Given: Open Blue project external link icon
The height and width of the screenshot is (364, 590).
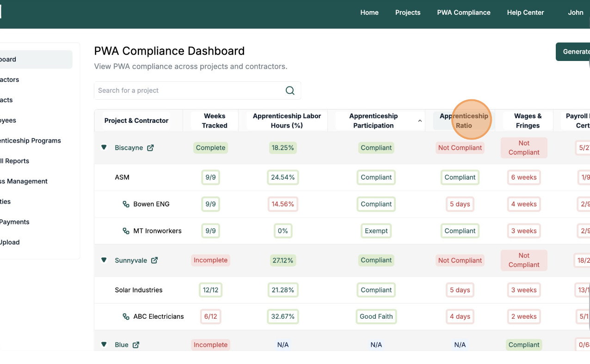Looking at the screenshot, I should click(x=136, y=345).
